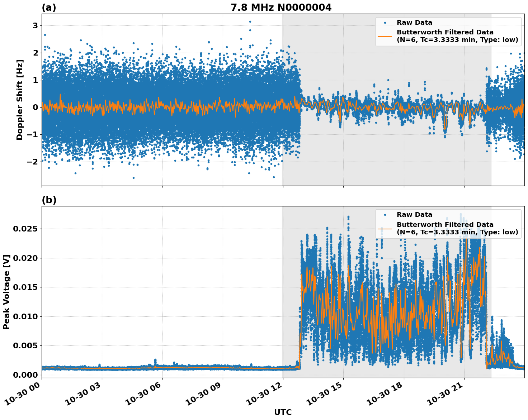Select the subplot label (b)
The height and width of the screenshot is (420, 528).
49,200
